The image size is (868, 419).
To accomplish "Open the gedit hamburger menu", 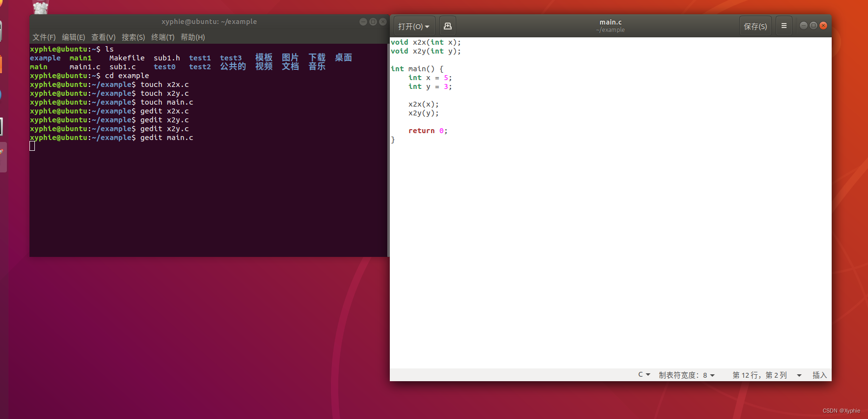I will pos(784,26).
